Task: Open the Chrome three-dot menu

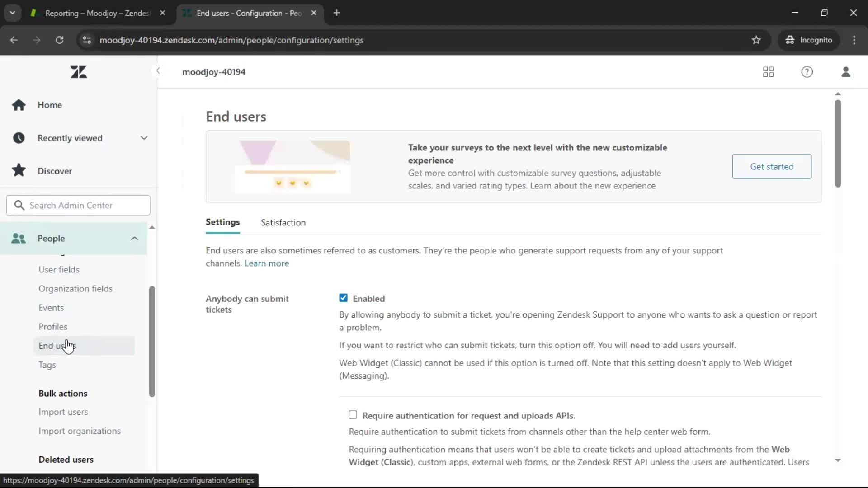Action: tap(854, 40)
